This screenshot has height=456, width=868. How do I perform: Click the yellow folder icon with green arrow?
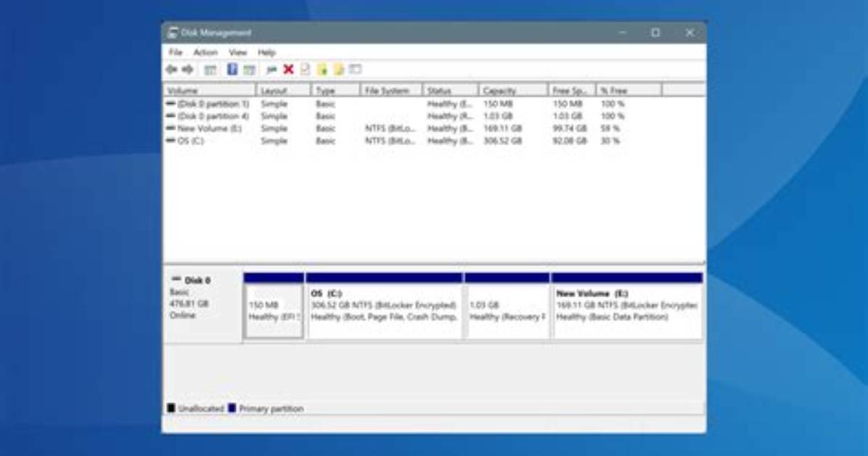[322, 69]
